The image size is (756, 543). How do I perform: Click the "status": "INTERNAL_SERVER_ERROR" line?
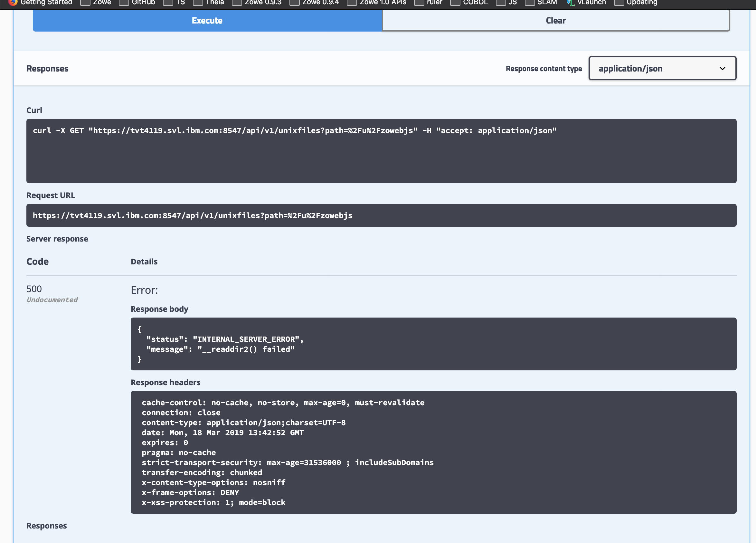(225, 339)
